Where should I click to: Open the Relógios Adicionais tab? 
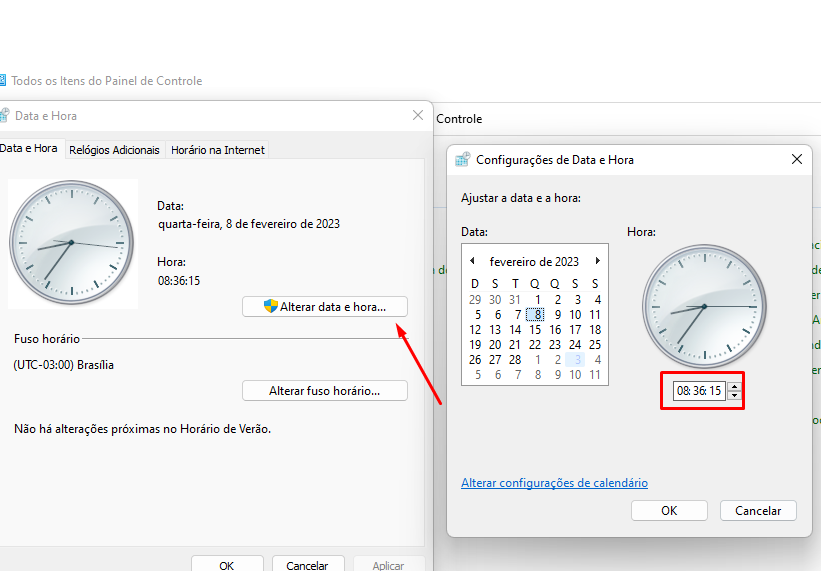[114, 150]
